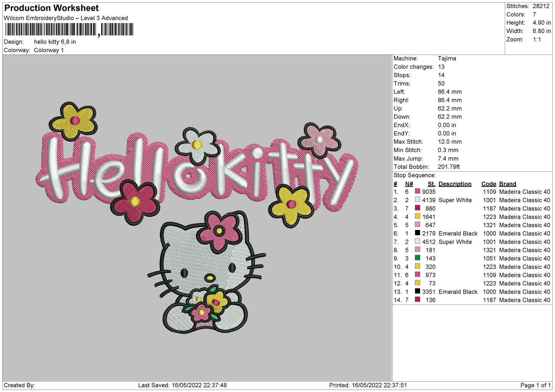Click the barcode under the worksheet title
The width and height of the screenshot is (555, 392).
click(x=69, y=30)
